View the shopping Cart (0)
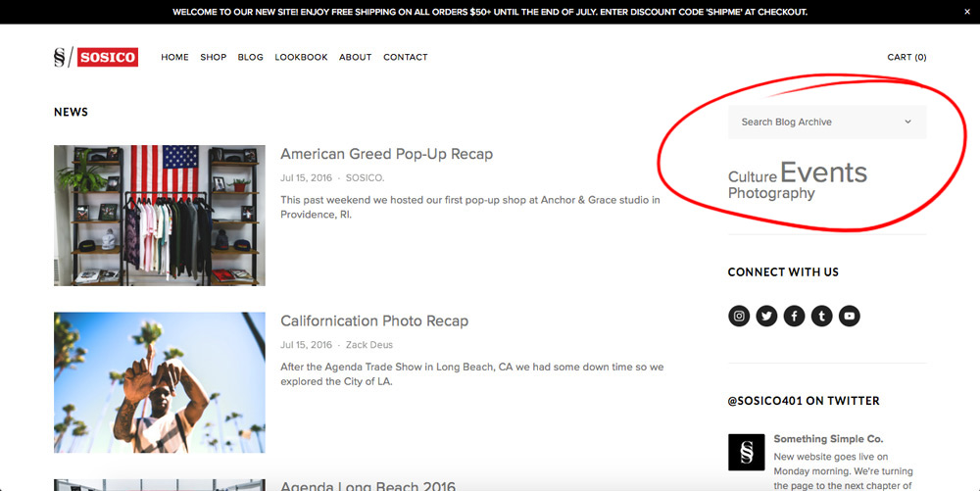Screen dimensions: 980x491 [906, 57]
